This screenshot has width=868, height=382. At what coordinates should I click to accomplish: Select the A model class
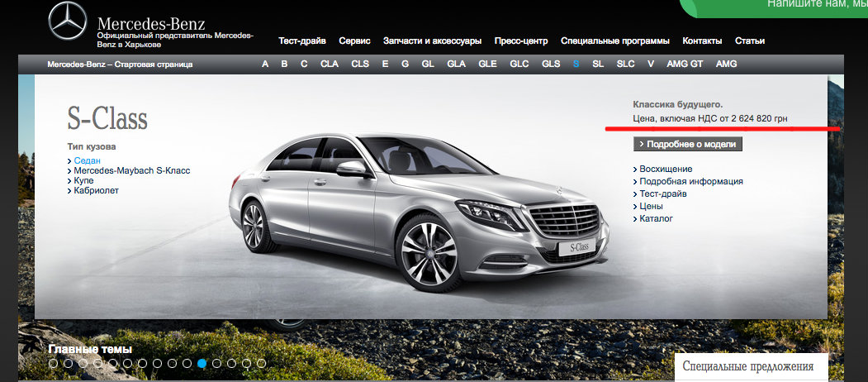pos(265,64)
